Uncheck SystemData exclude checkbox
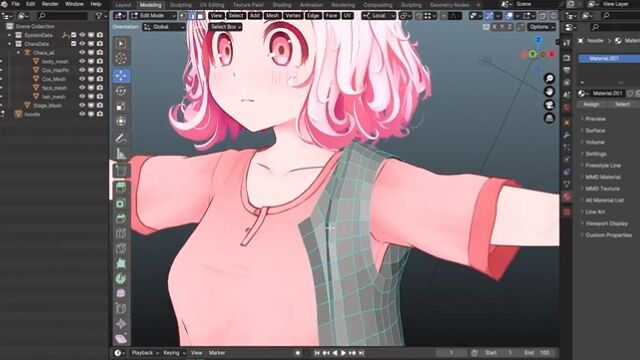Screen dimensions: 640x360 pyautogui.click(x=73, y=35)
